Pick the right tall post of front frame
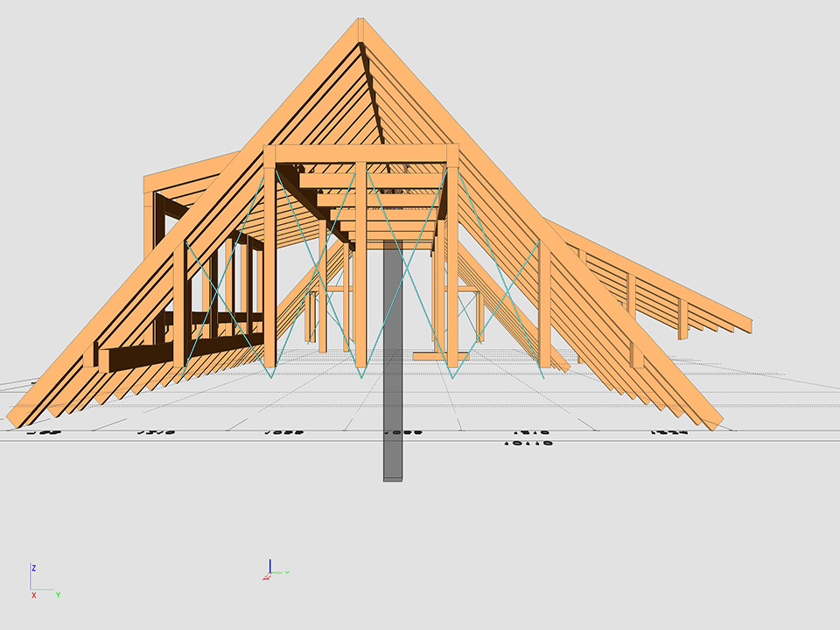Screen dimensions: 840x630 452,262
